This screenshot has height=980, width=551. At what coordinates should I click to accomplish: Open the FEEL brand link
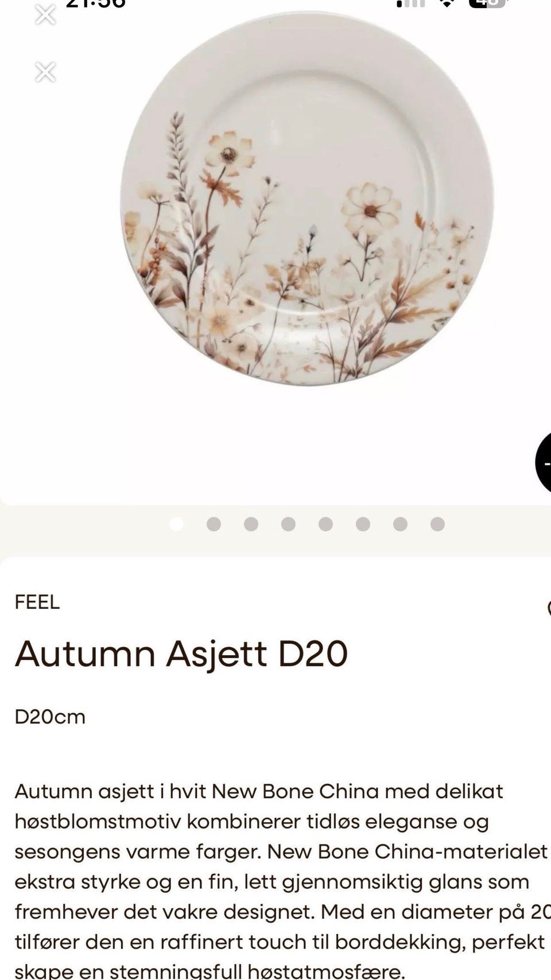(x=37, y=602)
